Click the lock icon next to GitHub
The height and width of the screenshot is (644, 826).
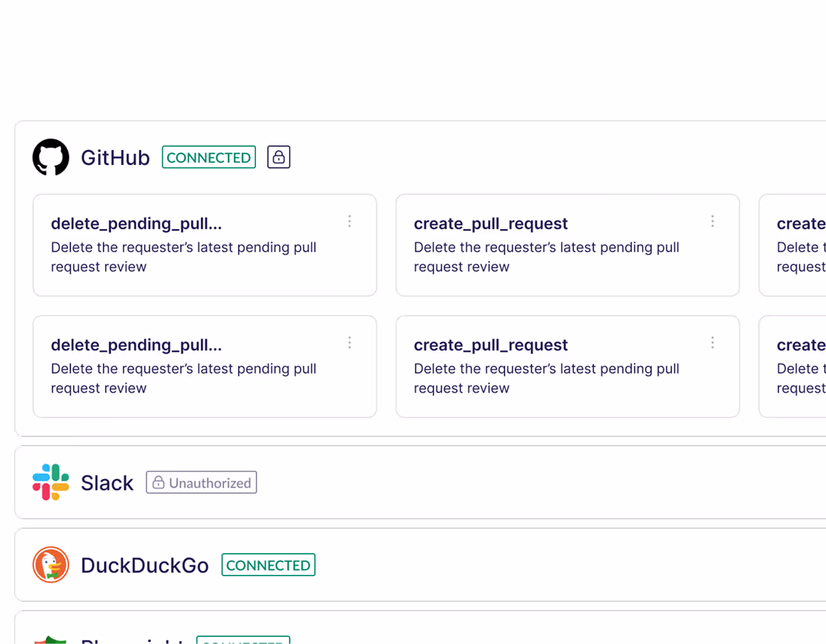pos(278,157)
